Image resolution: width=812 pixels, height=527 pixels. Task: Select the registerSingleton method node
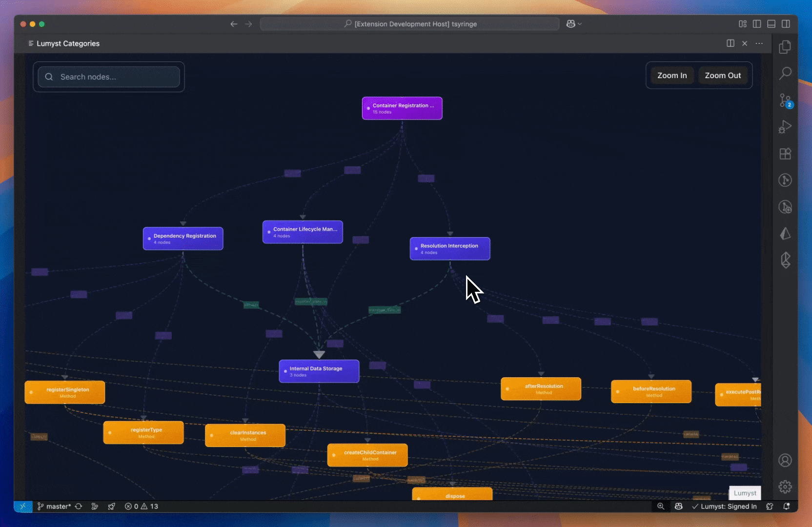click(x=65, y=392)
